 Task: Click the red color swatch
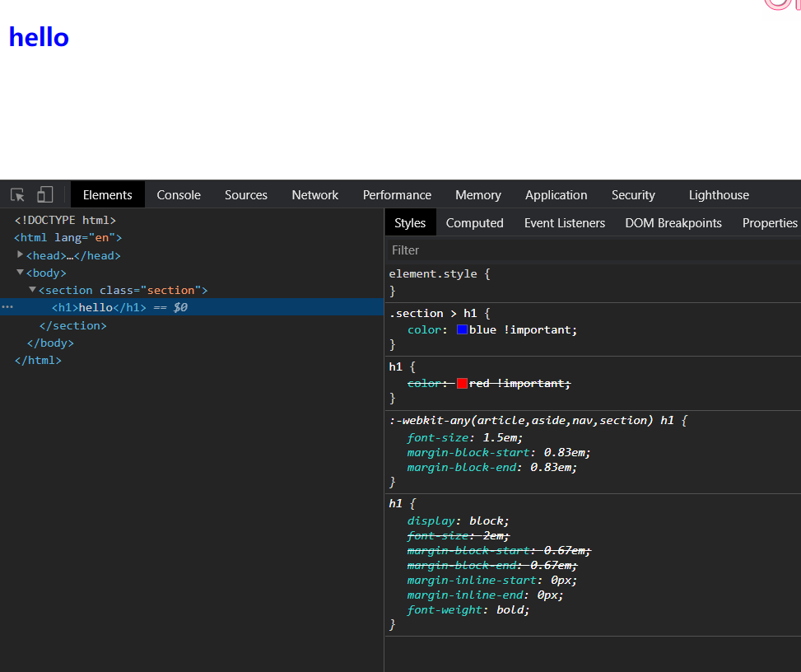click(x=462, y=383)
